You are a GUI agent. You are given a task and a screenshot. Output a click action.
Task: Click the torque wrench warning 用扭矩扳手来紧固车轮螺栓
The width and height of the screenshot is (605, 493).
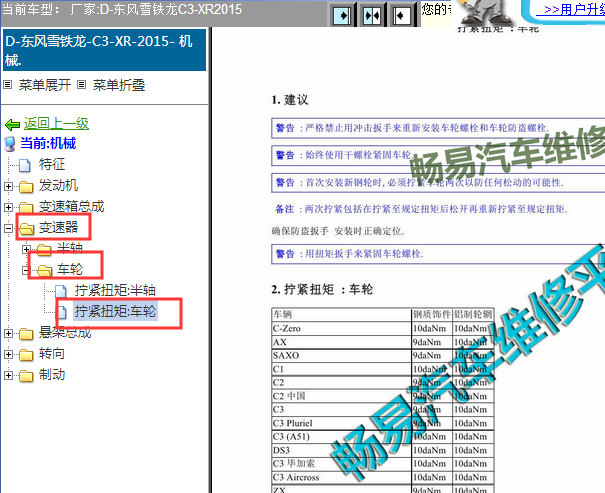click(x=438, y=254)
